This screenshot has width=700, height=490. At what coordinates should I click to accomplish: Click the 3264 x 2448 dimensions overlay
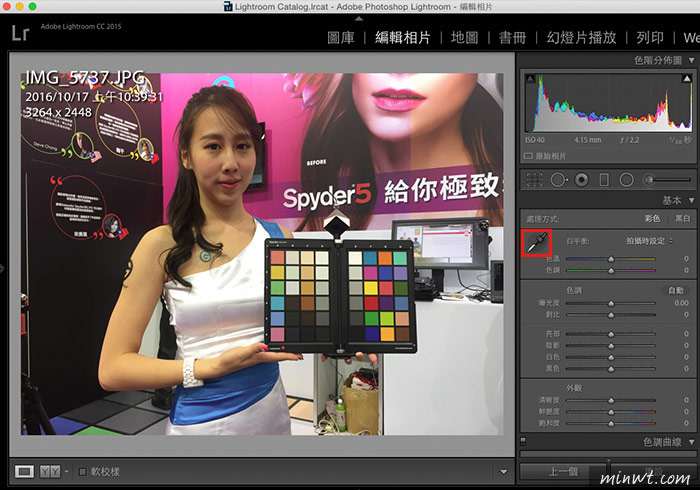(x=58, y=112)
